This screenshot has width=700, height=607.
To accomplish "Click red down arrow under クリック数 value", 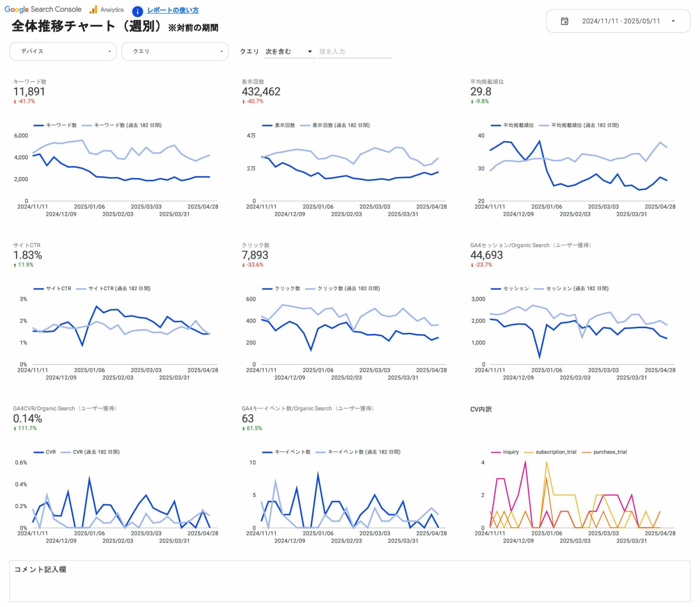I will click(244, 265).
